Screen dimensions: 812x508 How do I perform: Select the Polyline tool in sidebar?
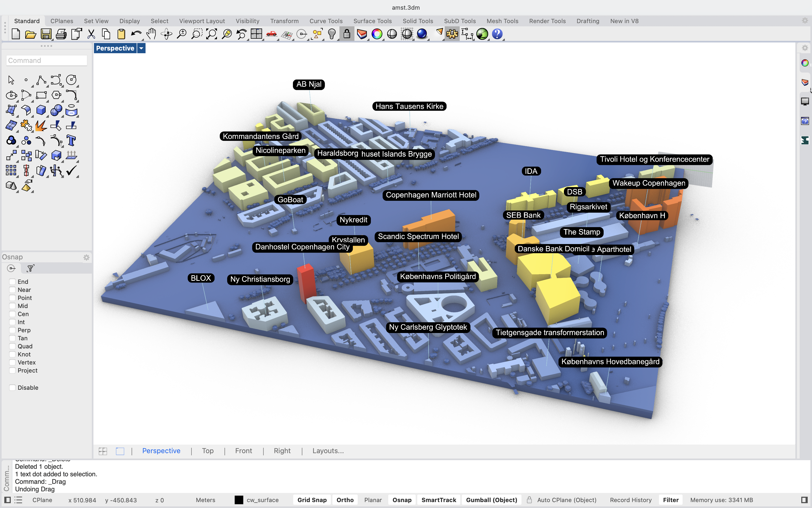click(41, 80)
